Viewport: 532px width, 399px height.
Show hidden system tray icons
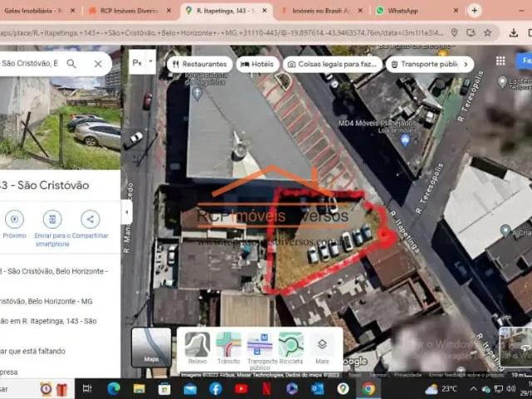(474, 389)
